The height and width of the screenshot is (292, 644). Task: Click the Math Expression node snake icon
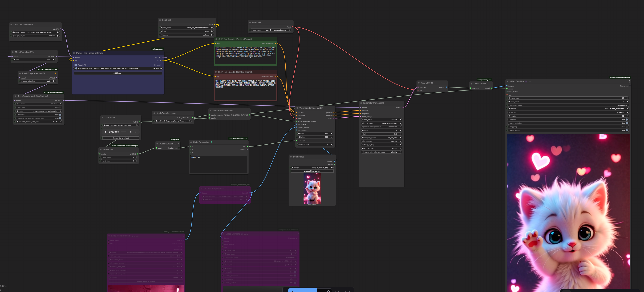coord(211,142)
